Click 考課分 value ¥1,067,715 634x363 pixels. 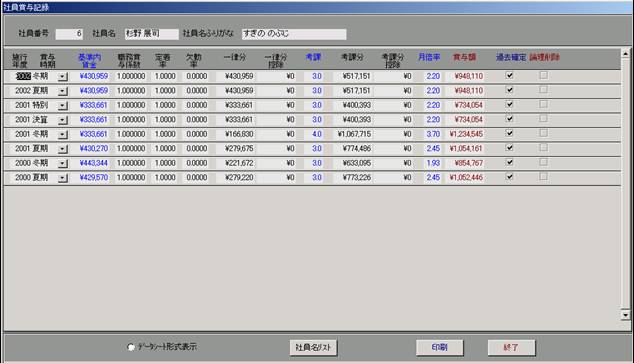coord(355,134)
